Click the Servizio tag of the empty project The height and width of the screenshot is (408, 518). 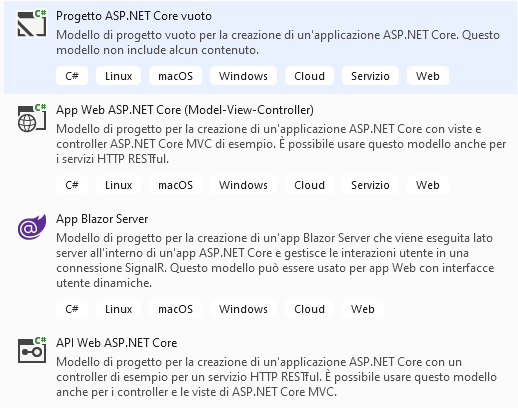[370, 76]
